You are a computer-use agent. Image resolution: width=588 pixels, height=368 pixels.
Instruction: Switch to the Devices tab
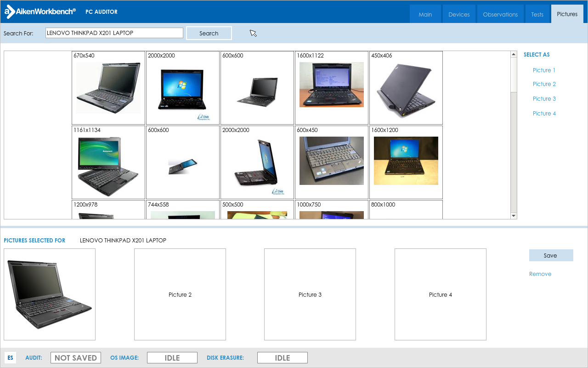coord(459,14)
